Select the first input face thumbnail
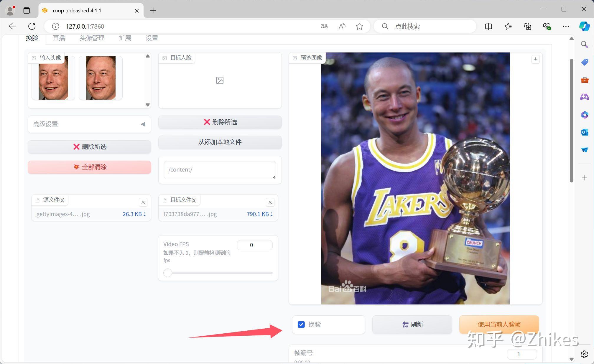594x364 pixels. 53,78
